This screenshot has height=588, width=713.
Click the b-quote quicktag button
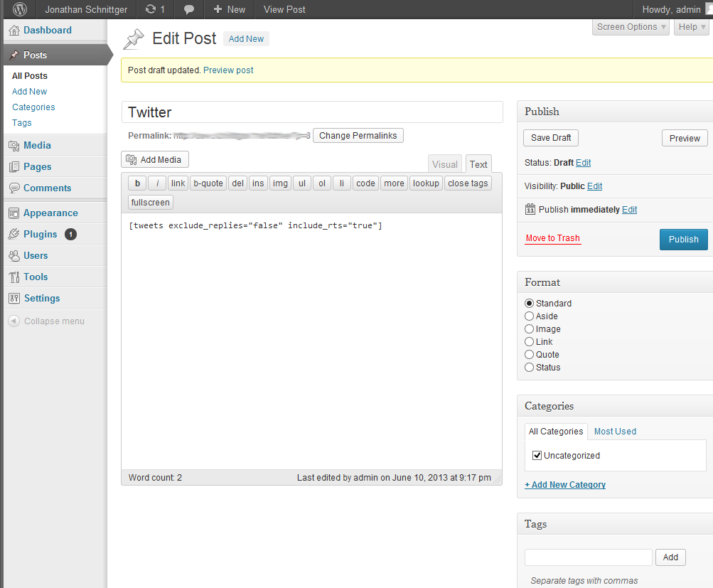point(208,183)
